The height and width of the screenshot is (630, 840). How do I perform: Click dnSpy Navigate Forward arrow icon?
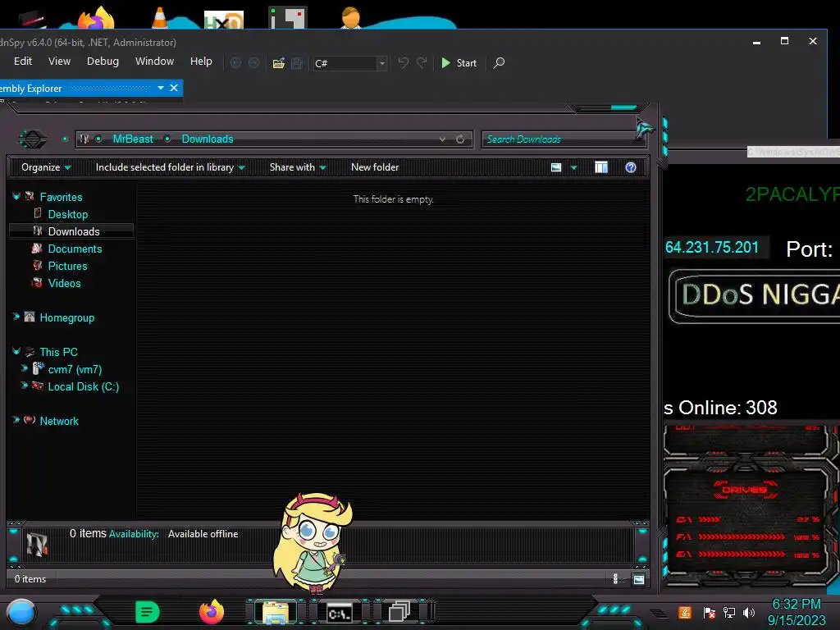pyautogui.click(x=254, y=63)
